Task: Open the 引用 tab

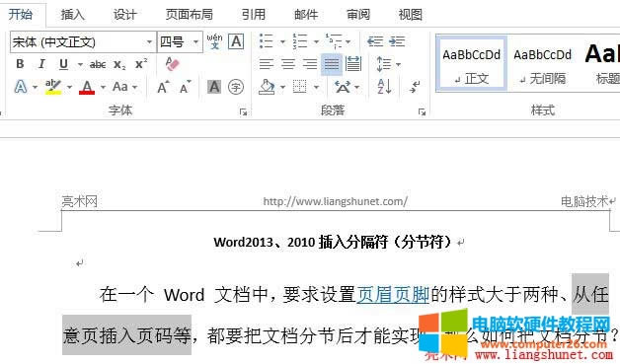Action: (254, 15)
